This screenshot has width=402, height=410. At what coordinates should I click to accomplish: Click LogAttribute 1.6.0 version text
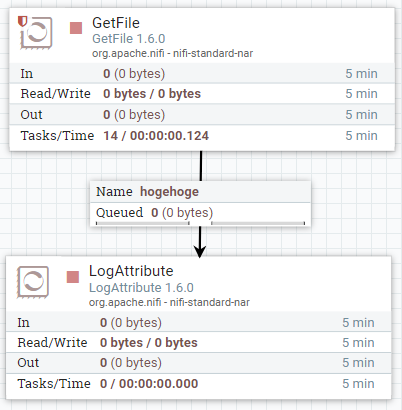(x=141, y=288)
